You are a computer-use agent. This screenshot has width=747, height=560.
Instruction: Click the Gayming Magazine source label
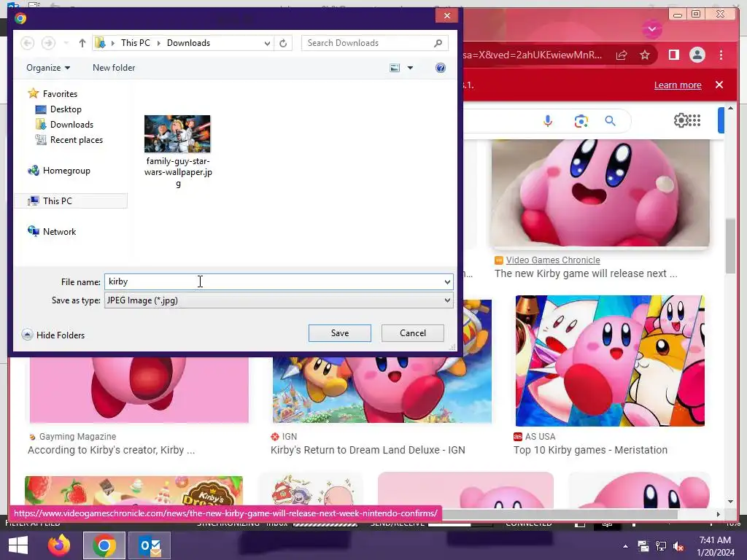point(77,436)
